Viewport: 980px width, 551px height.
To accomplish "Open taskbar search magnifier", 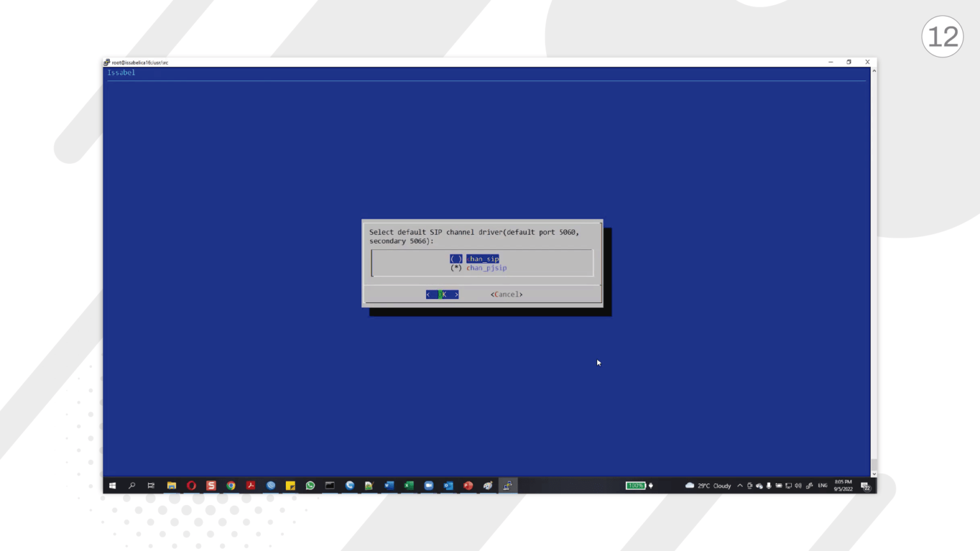I will (132, 486).
